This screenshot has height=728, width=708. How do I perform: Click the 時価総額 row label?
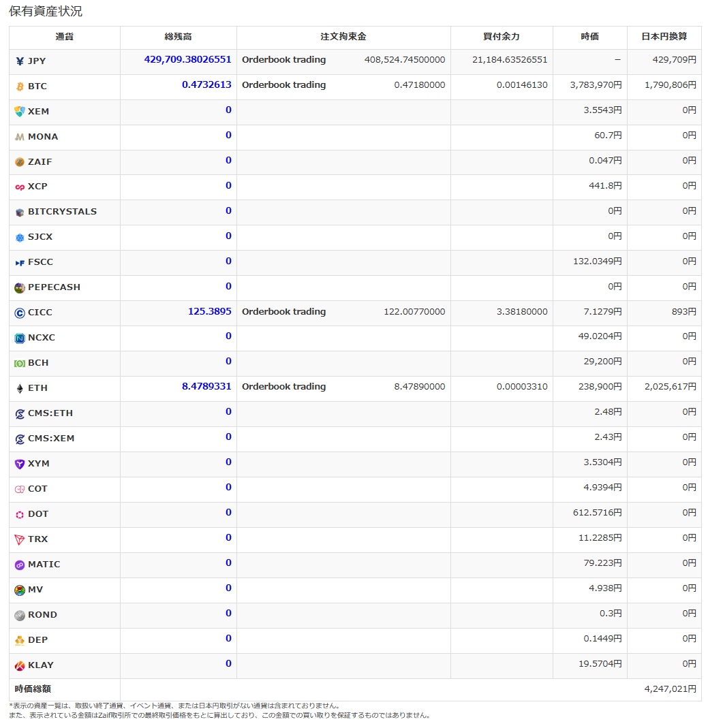coord(33,689)
